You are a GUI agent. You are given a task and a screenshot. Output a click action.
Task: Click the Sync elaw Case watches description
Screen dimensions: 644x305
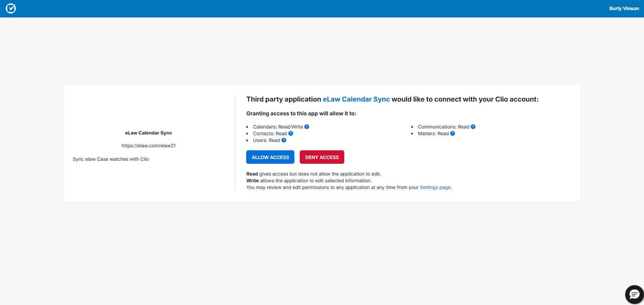(x=111, y=159)
